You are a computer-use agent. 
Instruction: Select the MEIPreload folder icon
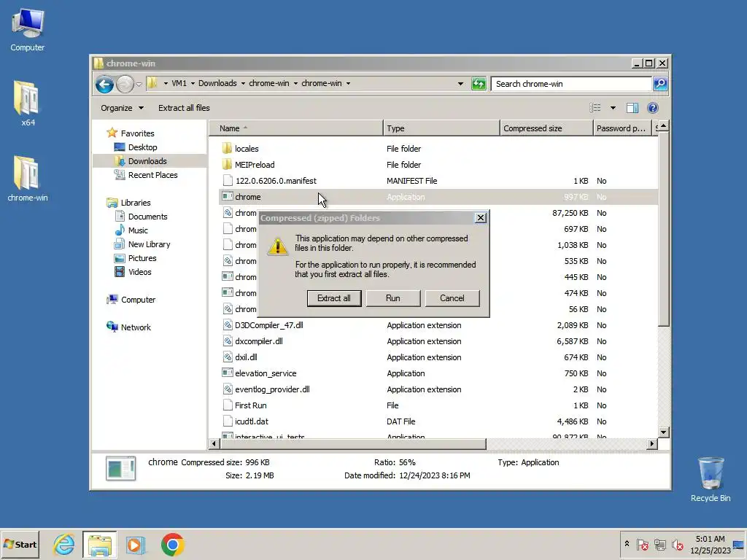point(228,165)
